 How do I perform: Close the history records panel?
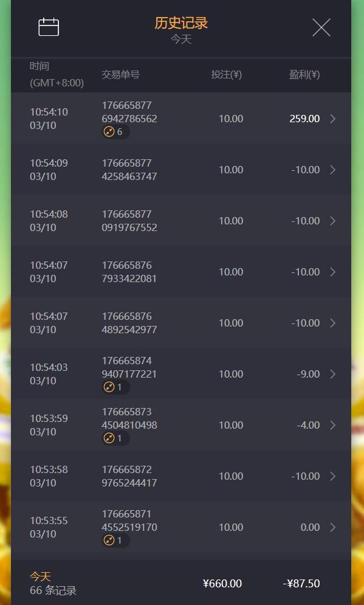click(x=321, y=28)
